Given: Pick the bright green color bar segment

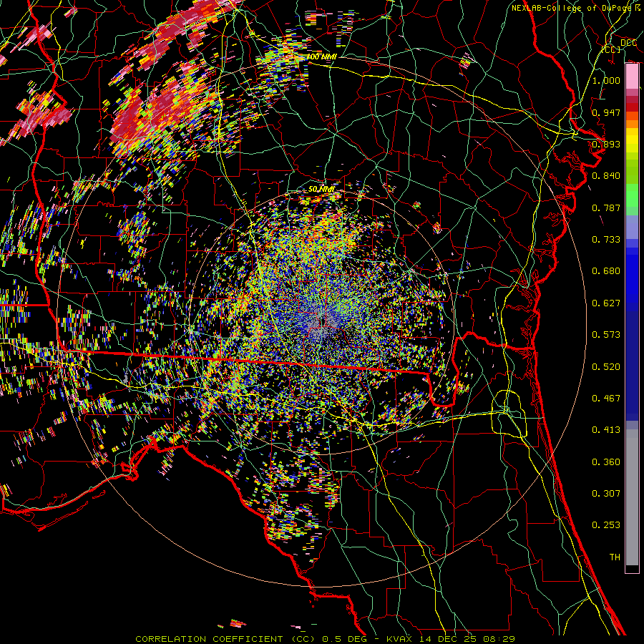Looking at the screenshot, I should coord(632,195).
